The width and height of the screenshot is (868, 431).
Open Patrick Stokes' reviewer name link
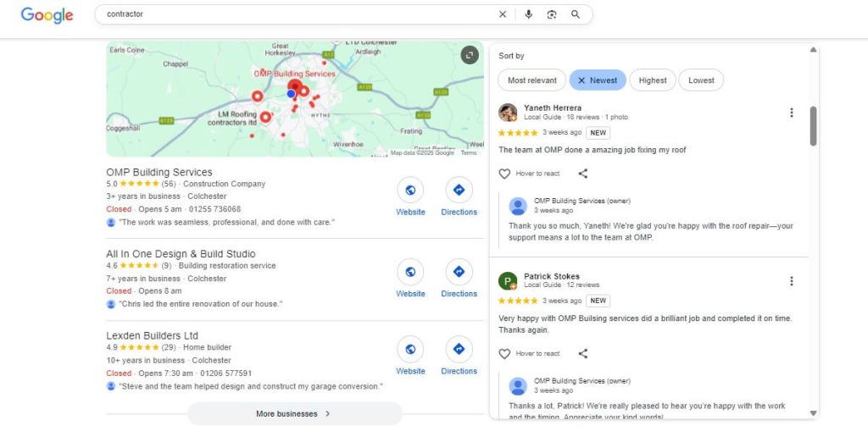click(x=552, y=277)
